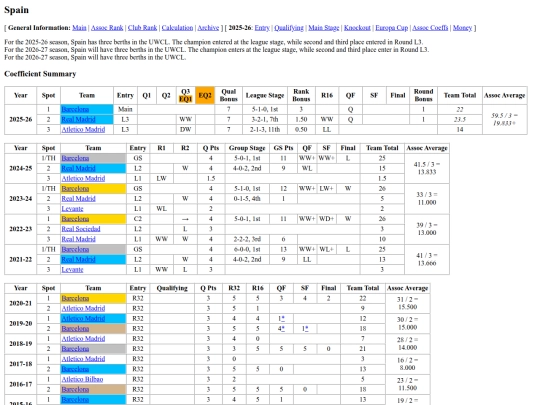Open Real Madrid link in 2023-24 season
The image size is (540, 405).
[78, 198]
